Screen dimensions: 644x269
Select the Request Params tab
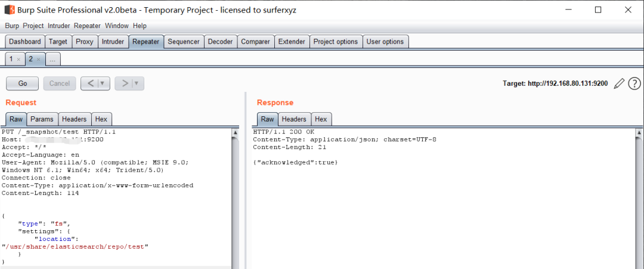point(42,119)
